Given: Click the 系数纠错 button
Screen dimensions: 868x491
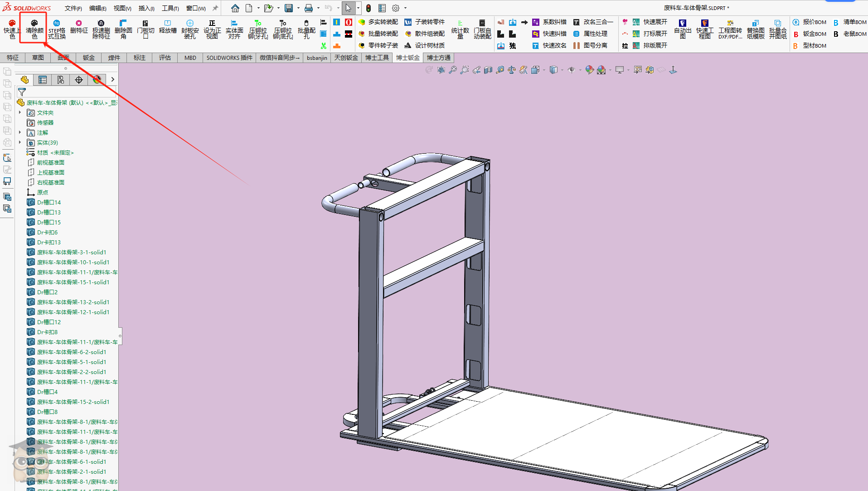Looking at the screenshot, I should [x=549, y=22].
